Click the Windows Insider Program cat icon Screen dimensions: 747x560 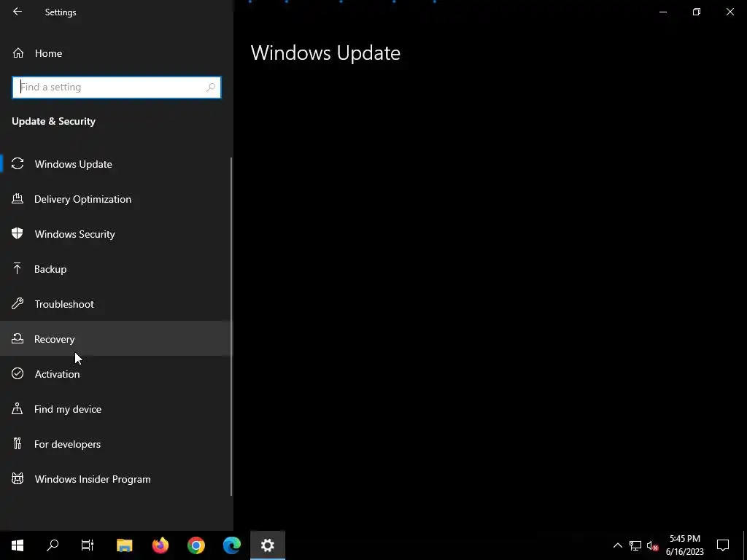(x=18, y=478)
